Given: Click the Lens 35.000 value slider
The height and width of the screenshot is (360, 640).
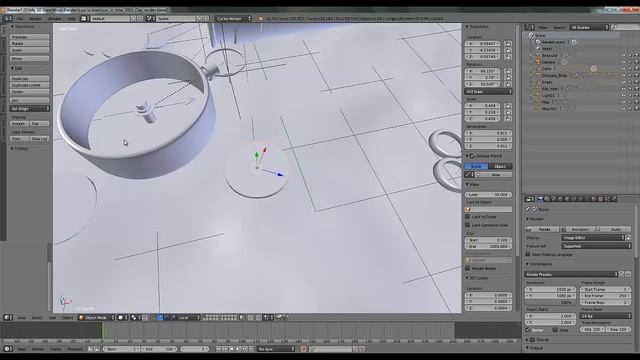Looking at the screenshot, I should click(488, 195).
